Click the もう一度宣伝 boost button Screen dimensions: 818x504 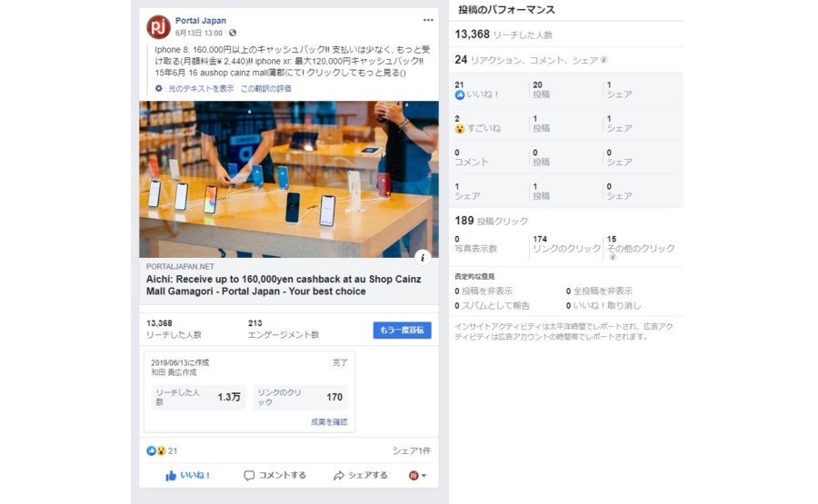pyautogui.click(x=402, y=330)
